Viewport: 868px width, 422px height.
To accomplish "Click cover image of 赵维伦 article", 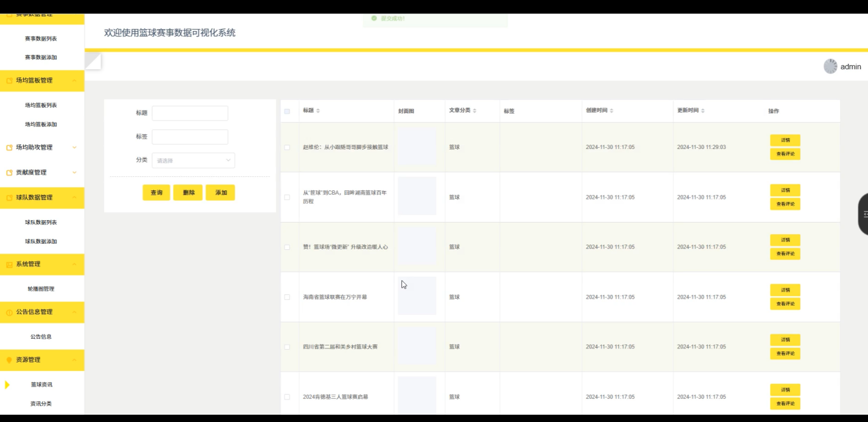I will click(417, 147).
